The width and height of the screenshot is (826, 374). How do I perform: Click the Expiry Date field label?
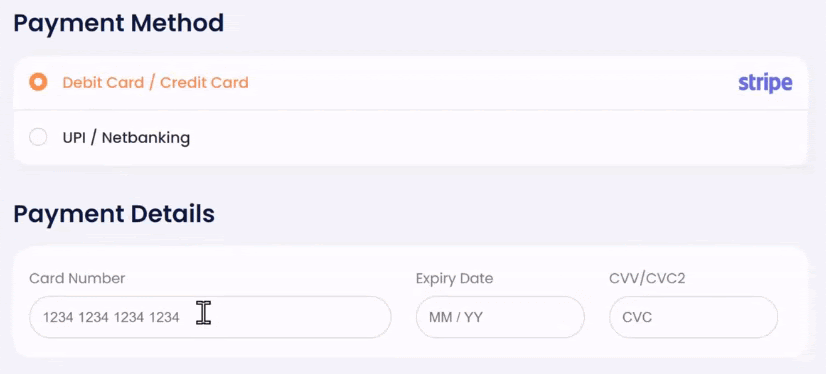(x=454, y=278)
